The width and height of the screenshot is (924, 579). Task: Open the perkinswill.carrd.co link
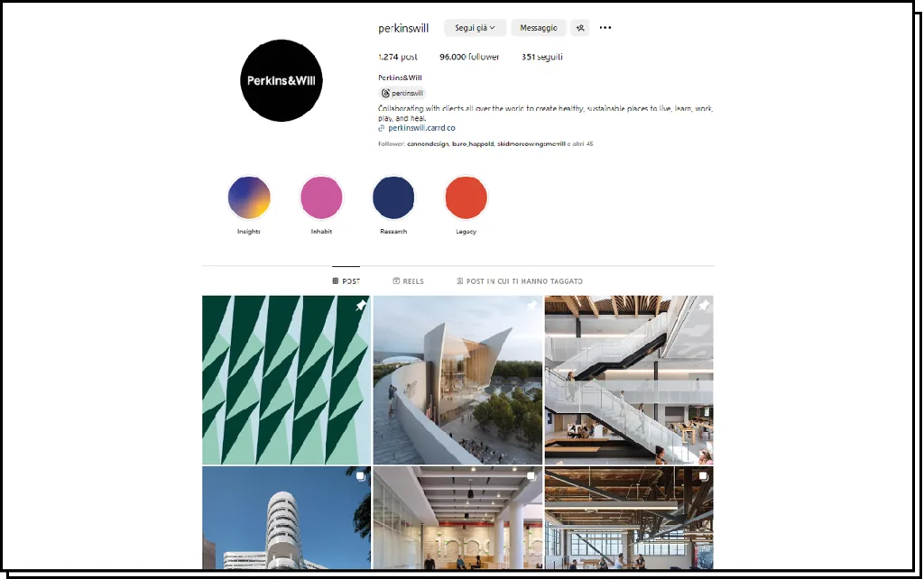[x=421, y=128]
